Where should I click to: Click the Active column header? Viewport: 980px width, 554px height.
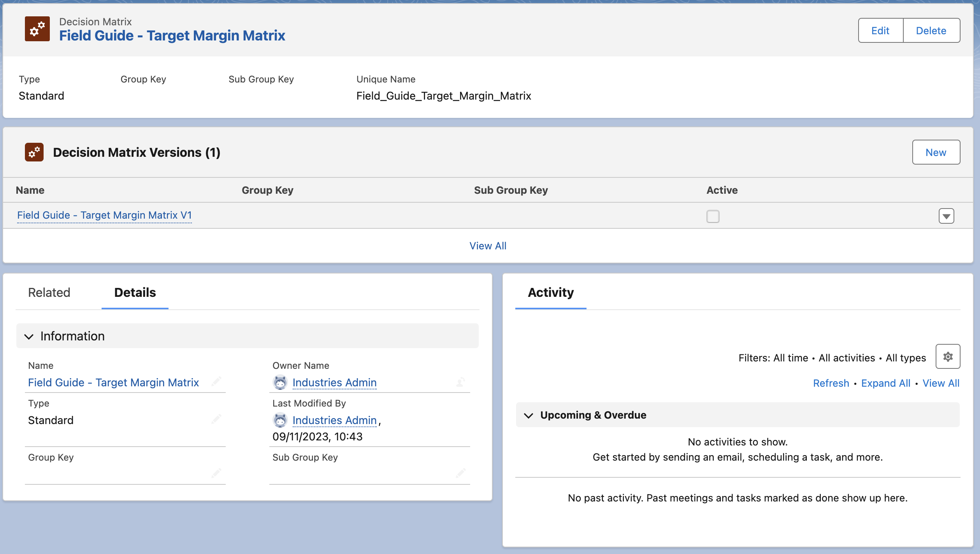[x=722, y=190]
